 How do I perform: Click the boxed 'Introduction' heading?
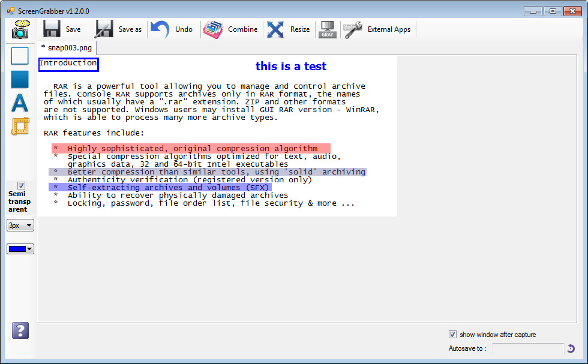(x=68, y=64)
